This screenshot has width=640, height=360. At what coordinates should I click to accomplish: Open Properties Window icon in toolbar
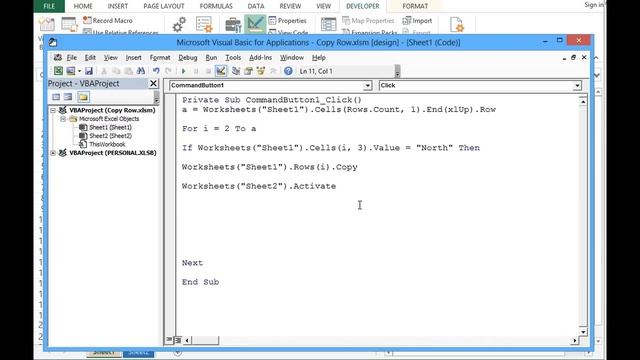pyautogui.click(x=248, y=71)
